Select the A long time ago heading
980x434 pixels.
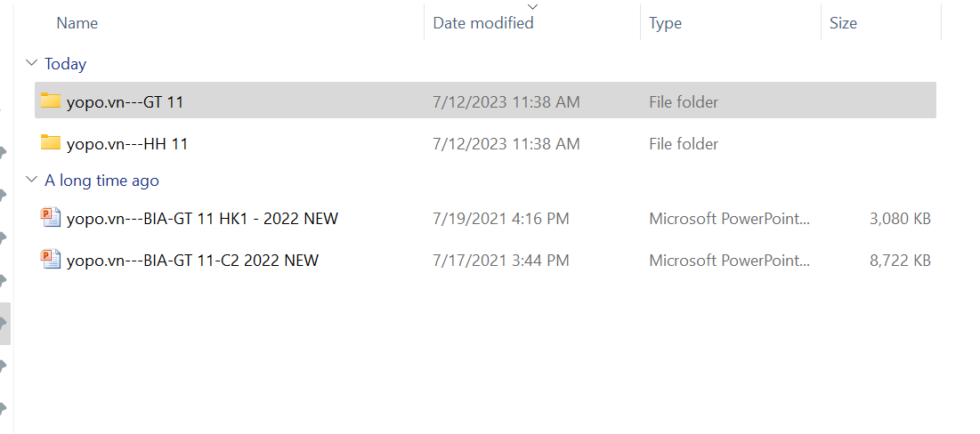[x=101, y=181]
